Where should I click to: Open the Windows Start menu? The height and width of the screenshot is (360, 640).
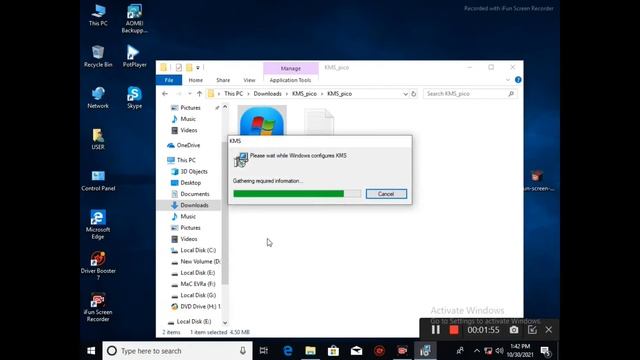click(91, 351)
